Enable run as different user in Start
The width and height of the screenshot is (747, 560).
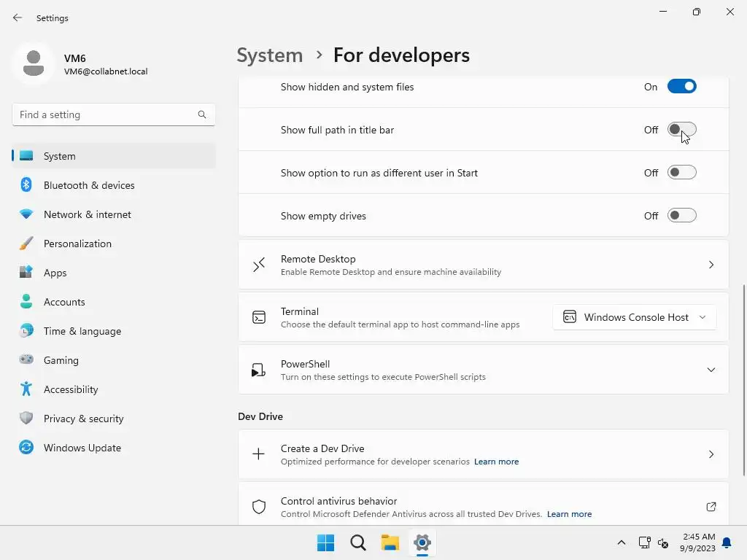[682, 173]
